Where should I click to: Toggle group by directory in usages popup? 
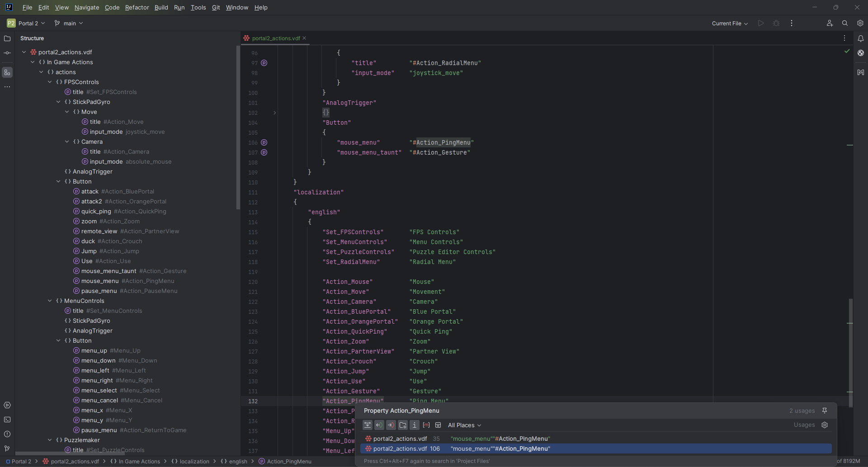click(403, 425)
